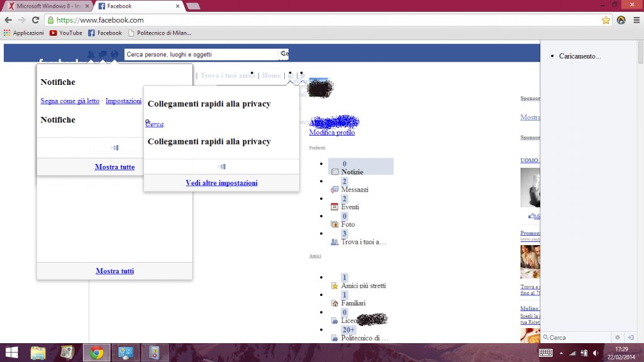Open the privacy shortcuts lock icon in header
This screenshot has height=362, width=644.
tap(291, 75)
